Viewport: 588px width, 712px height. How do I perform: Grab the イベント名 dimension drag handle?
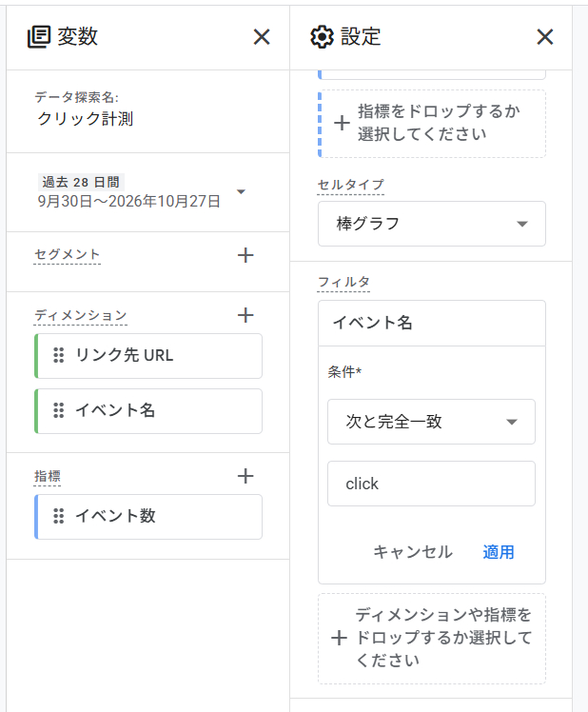[59, 410]
